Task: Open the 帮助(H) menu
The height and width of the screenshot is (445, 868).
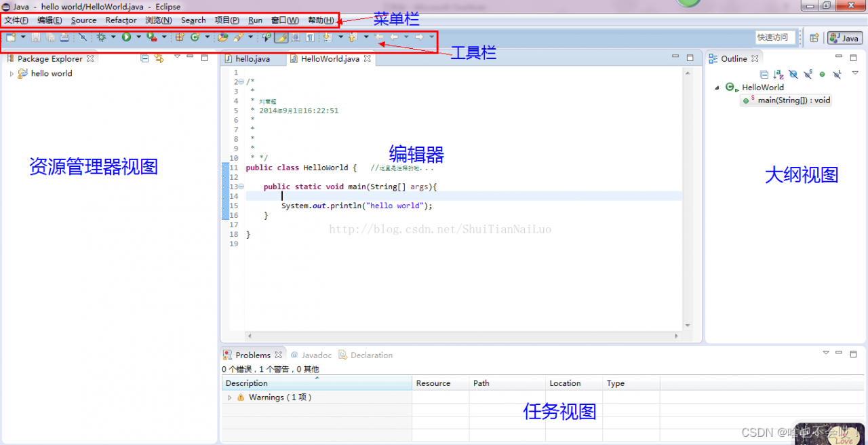Action: point(321,20)
